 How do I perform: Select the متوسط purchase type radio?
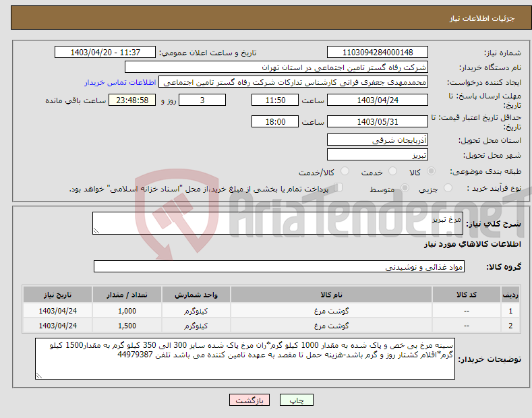click(405, 188)
